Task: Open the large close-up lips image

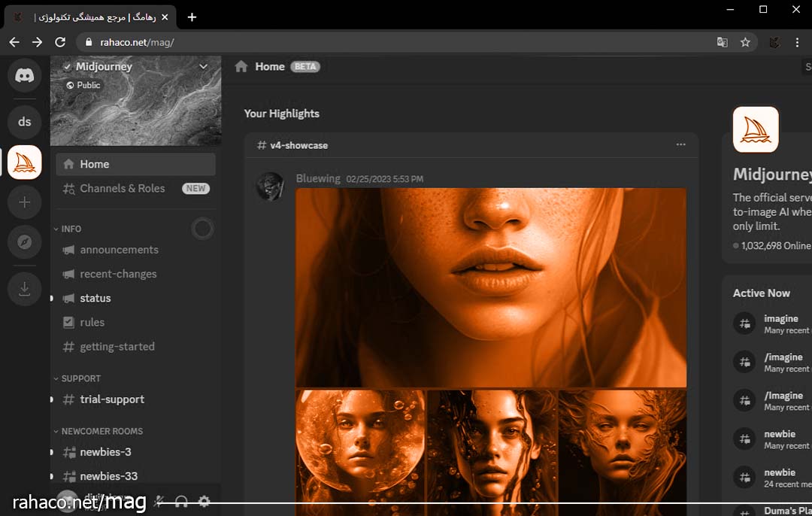Action: tap(490, 287)
